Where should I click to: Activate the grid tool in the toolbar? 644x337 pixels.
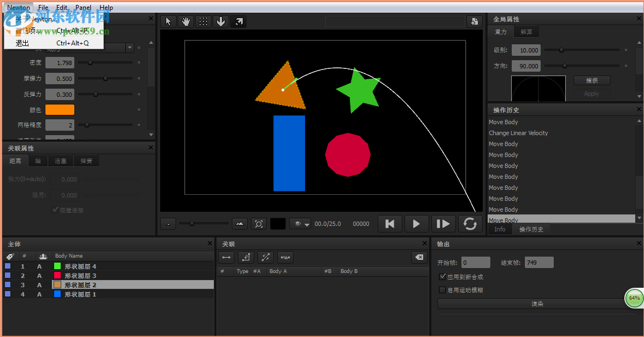click(x=203, y=21)
